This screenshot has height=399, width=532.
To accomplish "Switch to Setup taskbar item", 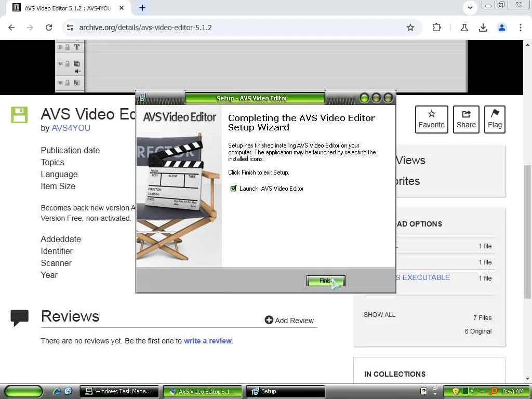I will (285, 391).
